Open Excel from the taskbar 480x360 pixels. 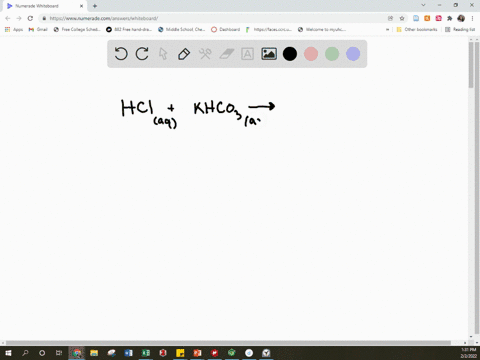[146, 353]
